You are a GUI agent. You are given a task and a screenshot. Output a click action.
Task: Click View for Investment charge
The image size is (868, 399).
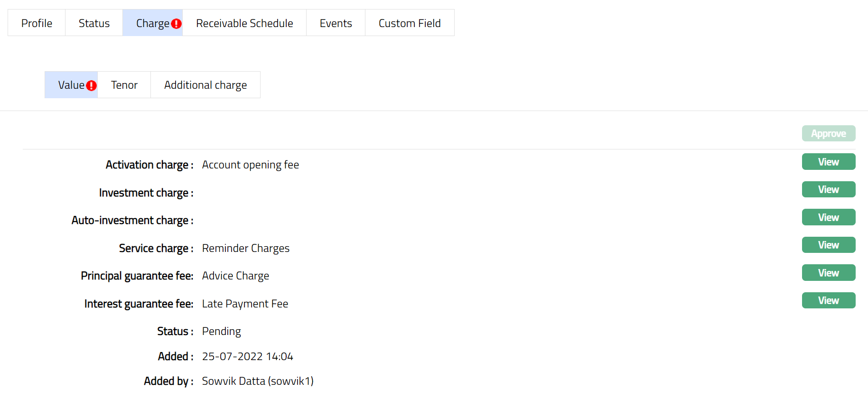click(828, 189)
